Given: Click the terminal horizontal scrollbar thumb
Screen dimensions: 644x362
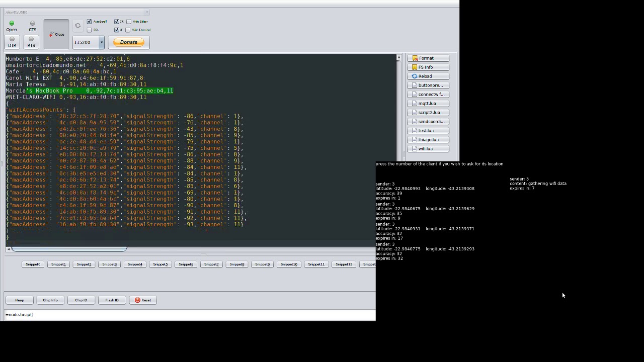Looking at the screenshot, I should point(69,249).
